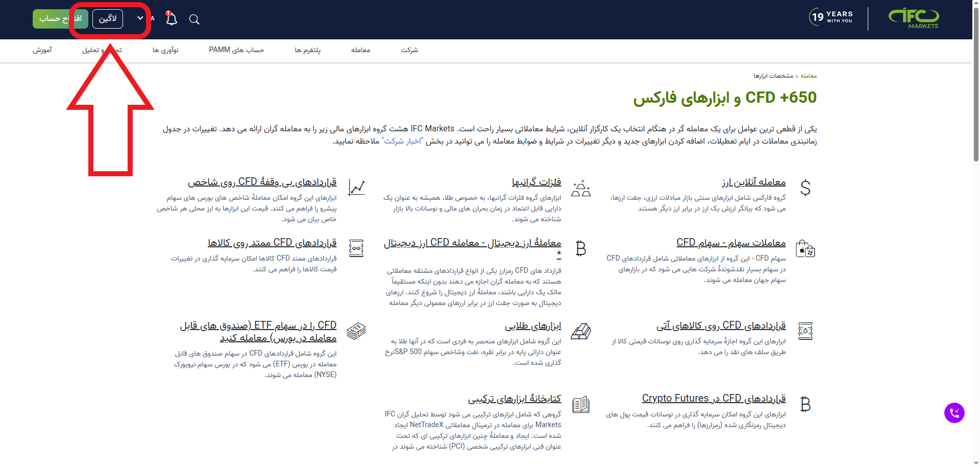Click the لاگین login button

108,19
